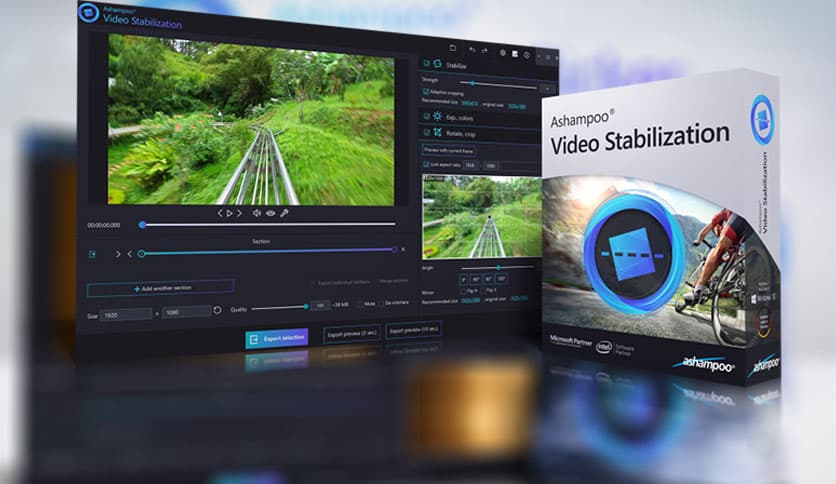
Task: Click the circular help icon in toolbar
Action: tap(527, 55)
